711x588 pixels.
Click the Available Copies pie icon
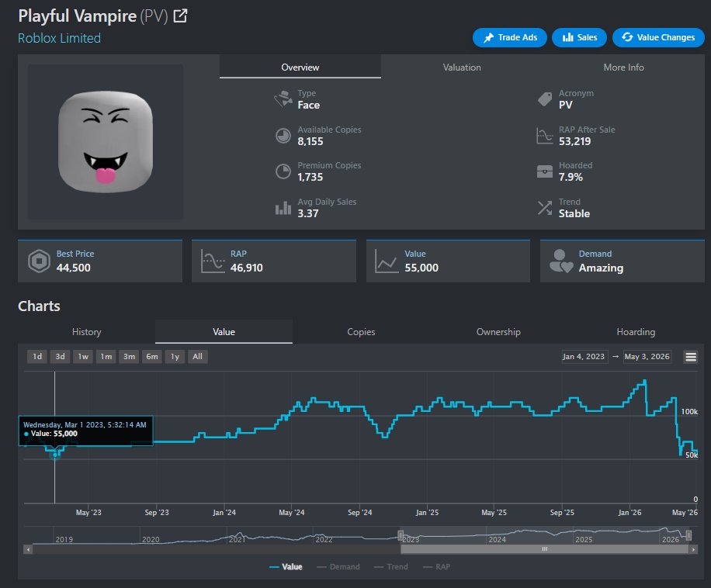(x=283, y=136)
